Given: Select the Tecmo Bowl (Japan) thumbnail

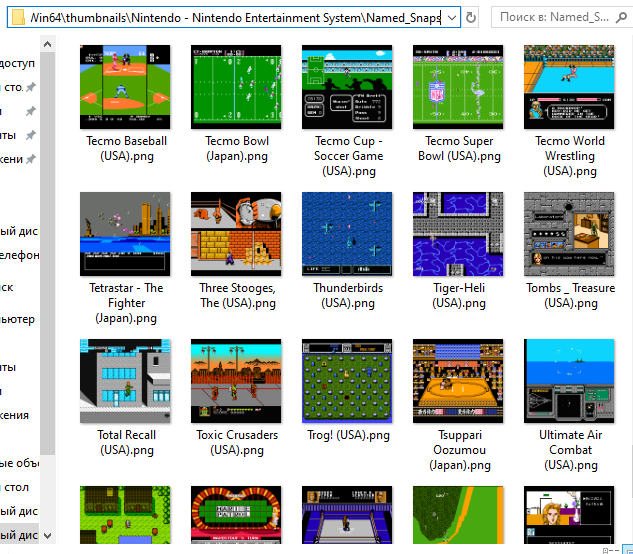Looking at the screenshot, I should [x=236, y=87].
